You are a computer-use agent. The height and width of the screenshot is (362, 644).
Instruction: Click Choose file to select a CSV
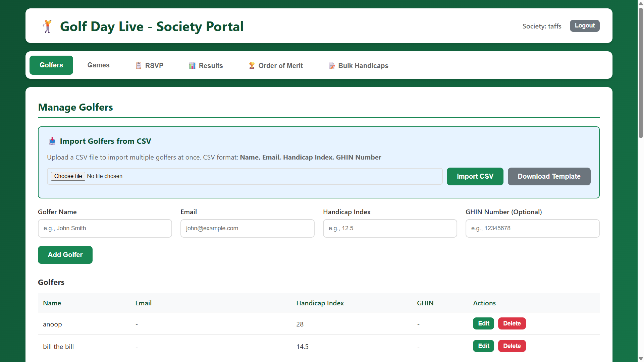click(68, 176)
